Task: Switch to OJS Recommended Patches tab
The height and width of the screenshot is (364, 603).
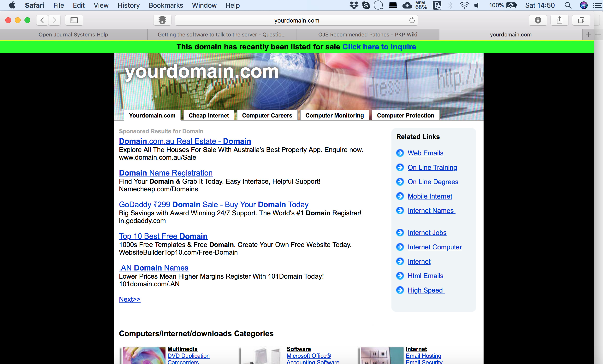Action: pos(367,35)
